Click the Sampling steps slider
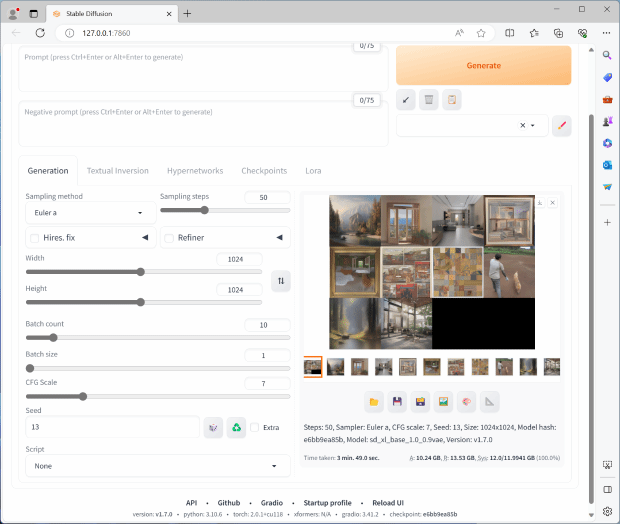The height and width of the screenshot is (524, 620). (x=225, y=210)
